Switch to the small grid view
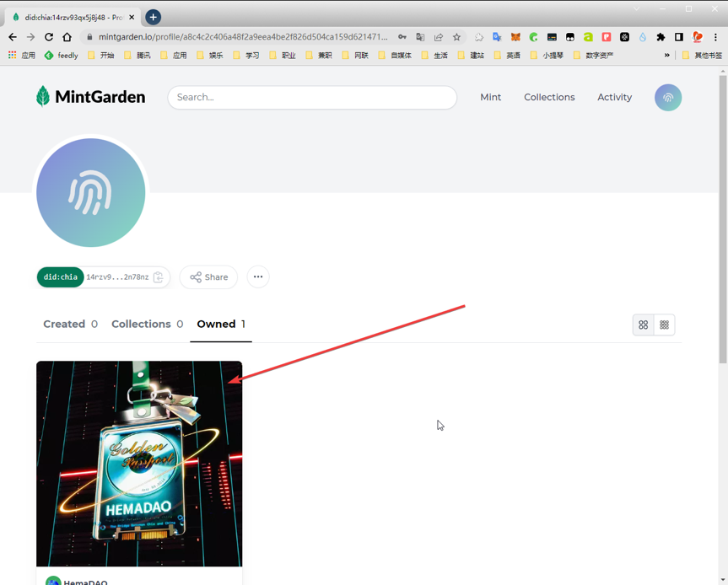The image size is (728, 585). point(665,325)
